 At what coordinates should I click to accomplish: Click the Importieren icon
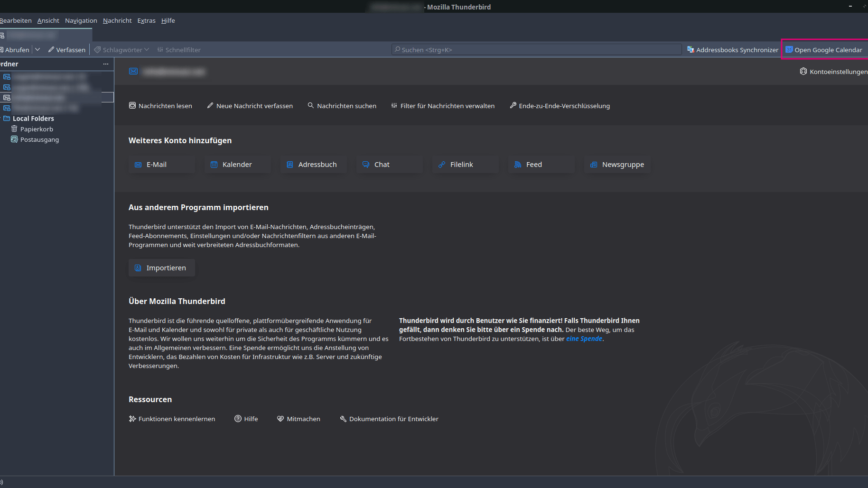pyautogui.click(x=138, y=268)
